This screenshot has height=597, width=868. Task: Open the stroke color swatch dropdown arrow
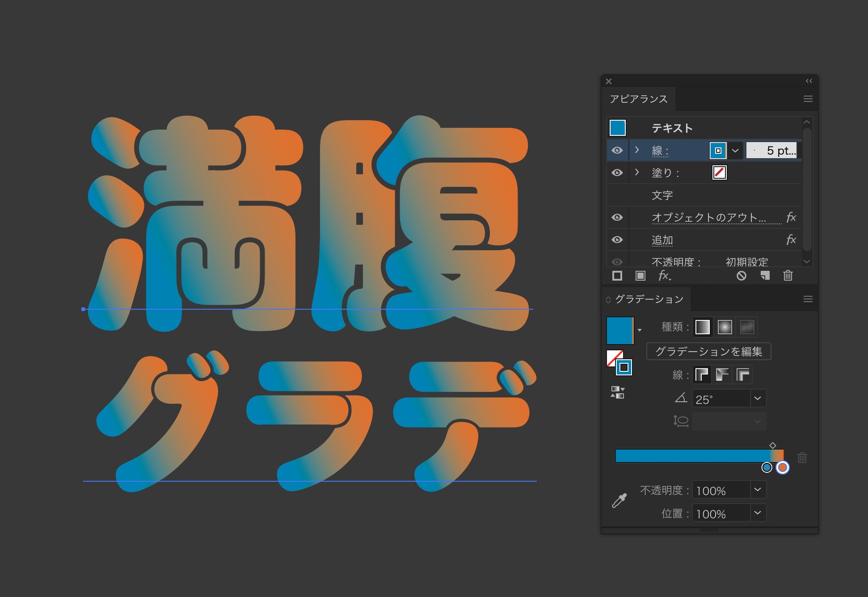(735, 151)
